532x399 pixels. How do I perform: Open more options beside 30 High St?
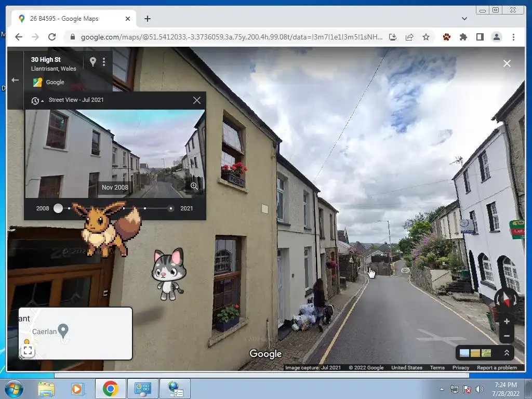[104, 62]
